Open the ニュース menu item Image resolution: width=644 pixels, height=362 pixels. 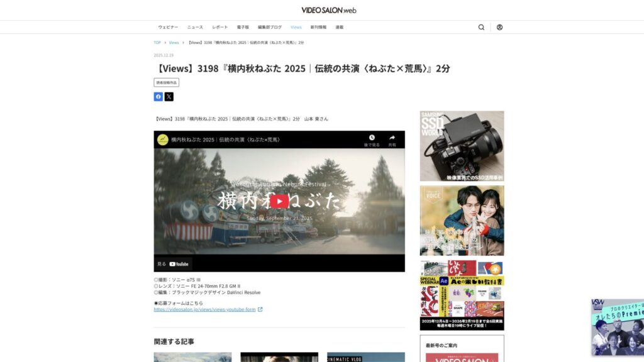point(195,27)
